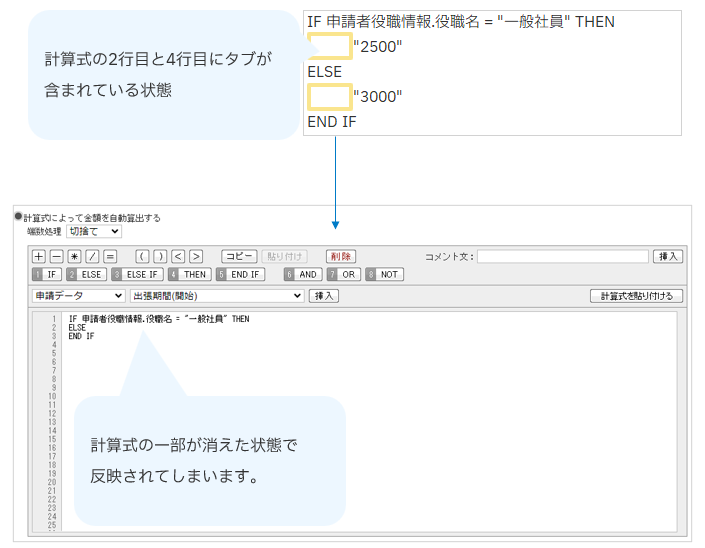Click the red 削除 button
Screen dimensions: 705x548
[340, 257]
